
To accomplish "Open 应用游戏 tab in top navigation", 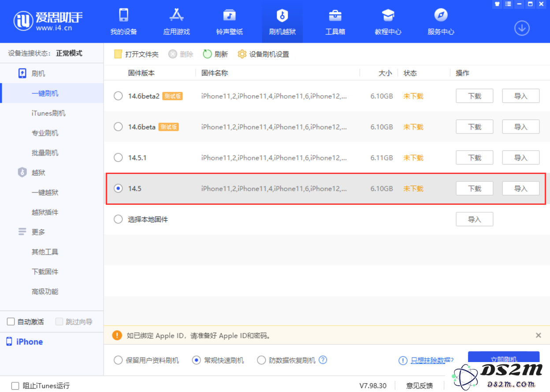I will 176,22.
